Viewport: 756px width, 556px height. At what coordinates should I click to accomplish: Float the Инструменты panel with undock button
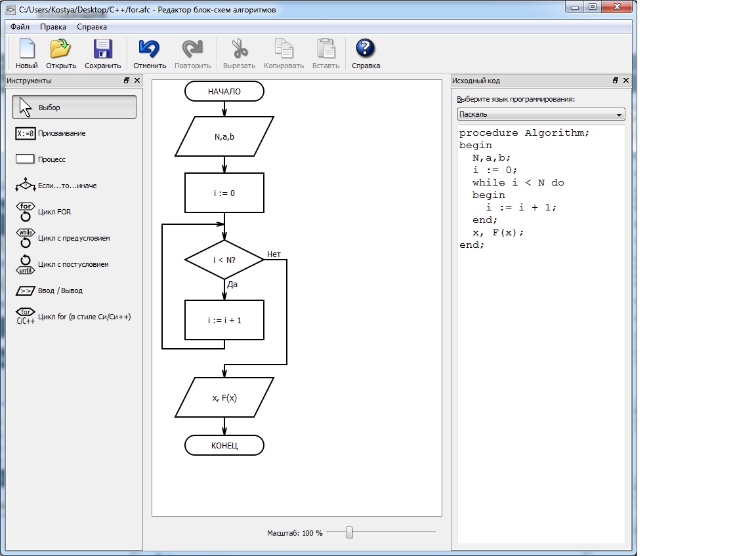click(x=127, y=81)
